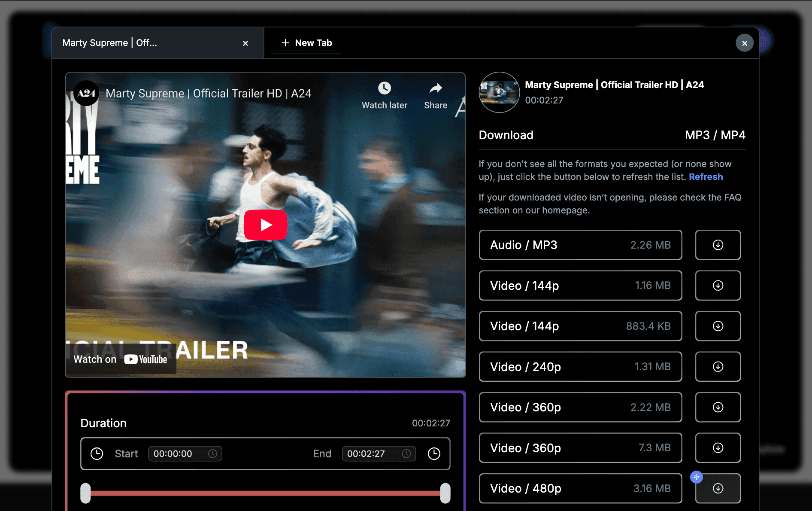Download the 480p video
This screenshot has height=511, width=812.
718,488
